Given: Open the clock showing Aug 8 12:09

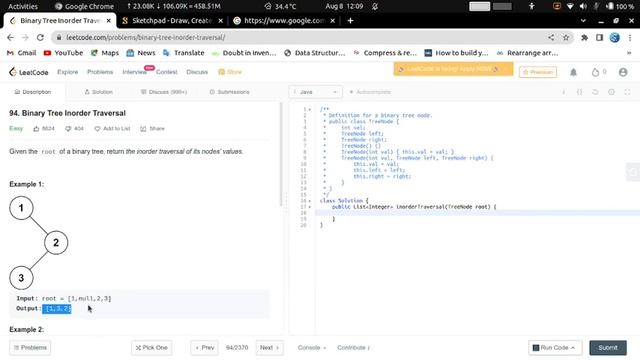Looking at the screenshot, I should (x=344, y=6).
